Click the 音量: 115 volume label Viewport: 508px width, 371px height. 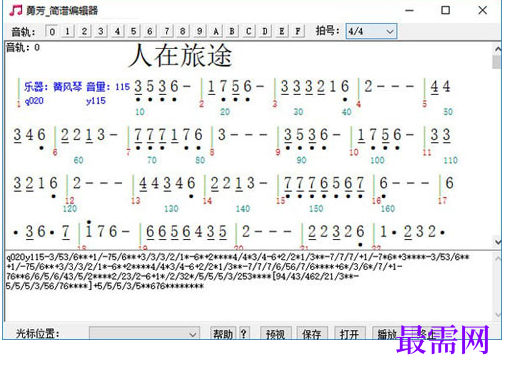[108, 87]
